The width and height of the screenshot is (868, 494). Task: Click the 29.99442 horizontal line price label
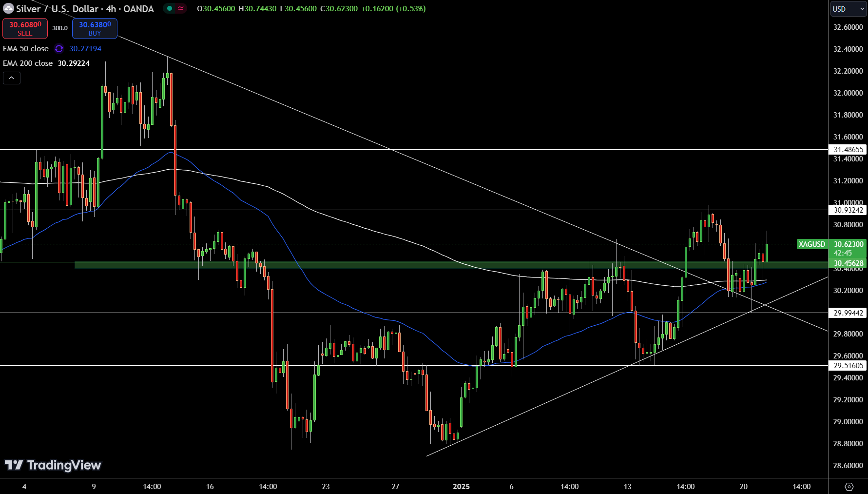[848, 313]
